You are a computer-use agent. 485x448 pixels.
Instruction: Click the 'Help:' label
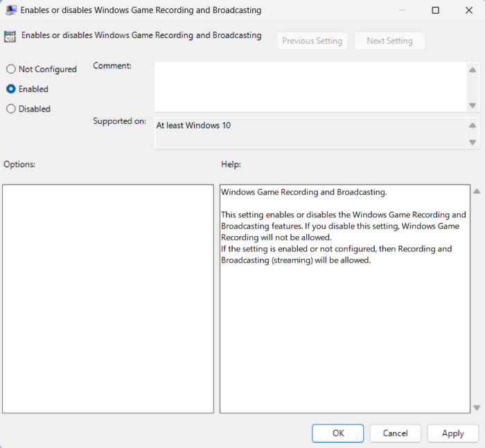pyautogui.click(x=231, y=164)
